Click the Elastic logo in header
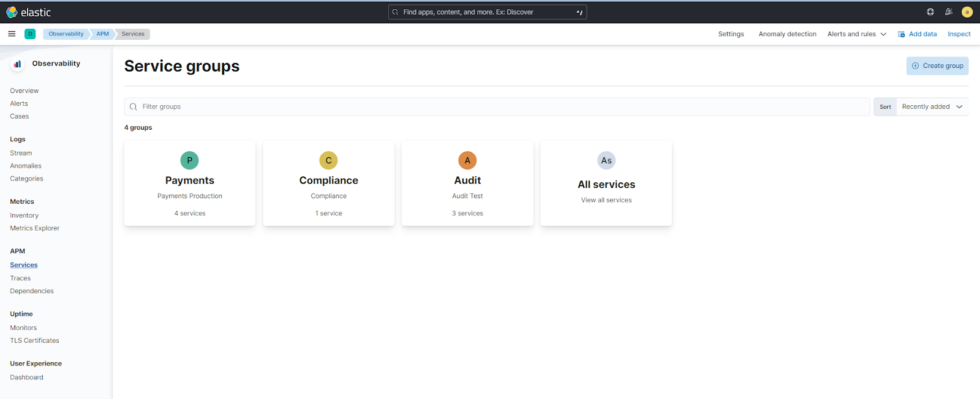980x399 pixels. click(x=28, y=12)
